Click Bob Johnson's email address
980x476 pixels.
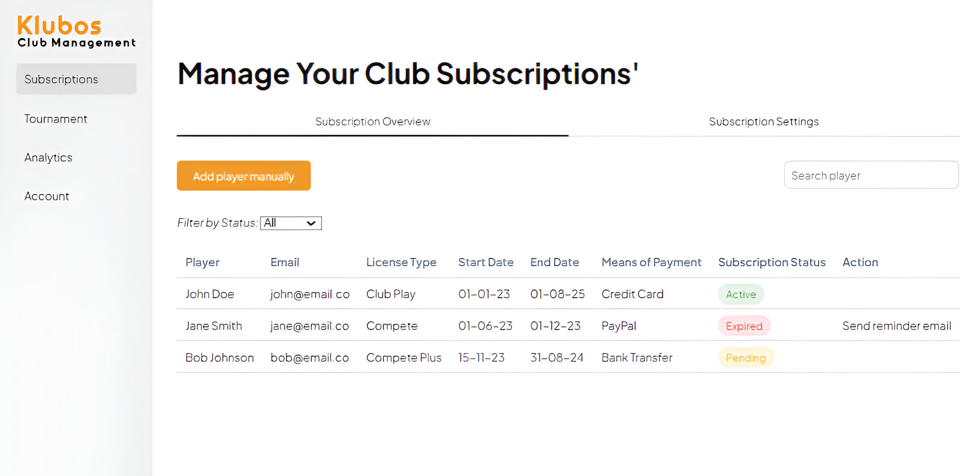pos(309,357)
